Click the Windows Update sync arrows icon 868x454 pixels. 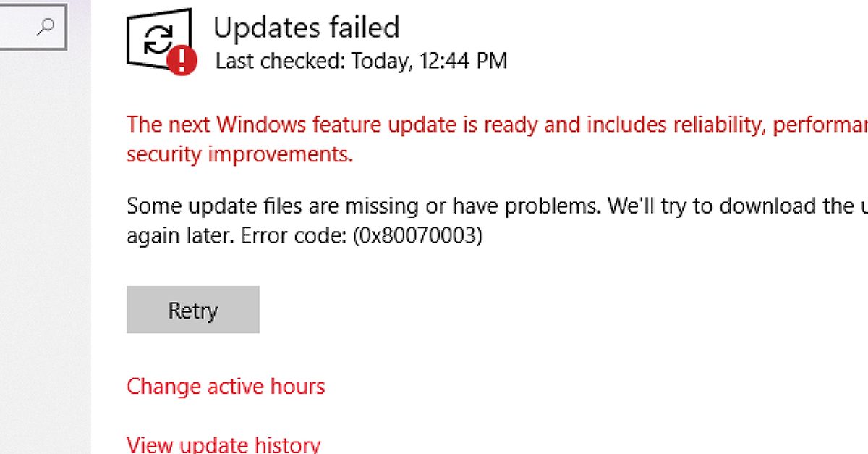[x=158, y=40]
